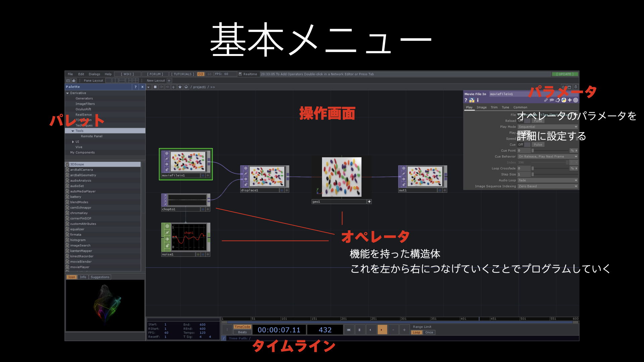This screenshot has width=644, height=362.
Task: Toggle the Realtime checkbox
Action: [240, 74]
